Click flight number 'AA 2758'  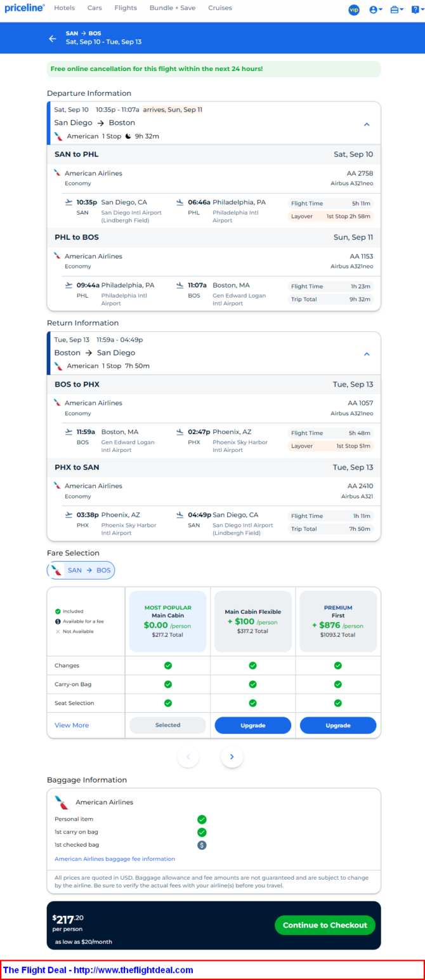pos(360,173)
